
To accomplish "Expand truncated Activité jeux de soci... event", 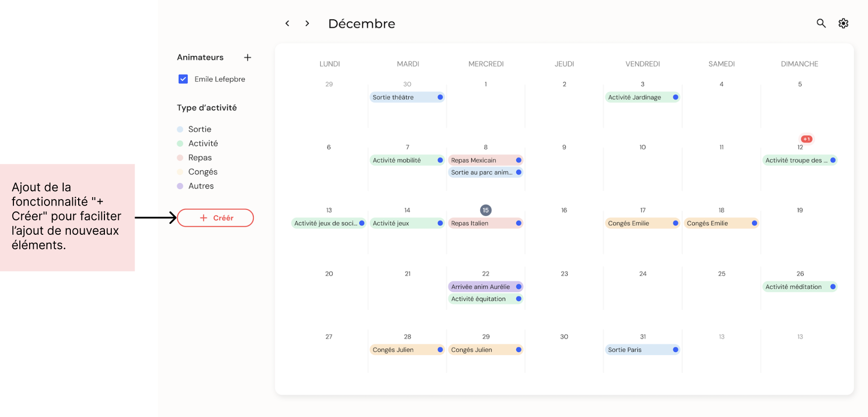I will pyautogui.click(x=325, y=223).
